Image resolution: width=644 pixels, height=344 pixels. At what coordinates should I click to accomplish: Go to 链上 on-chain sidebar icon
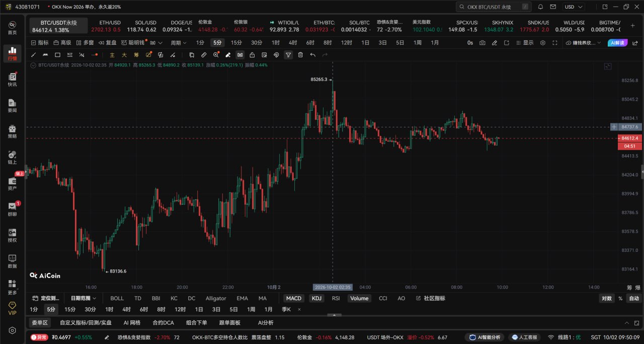point(12,157)
